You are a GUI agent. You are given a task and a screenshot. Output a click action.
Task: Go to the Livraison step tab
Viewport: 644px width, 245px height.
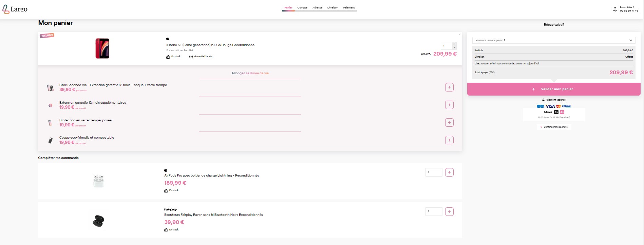point(333,7)
